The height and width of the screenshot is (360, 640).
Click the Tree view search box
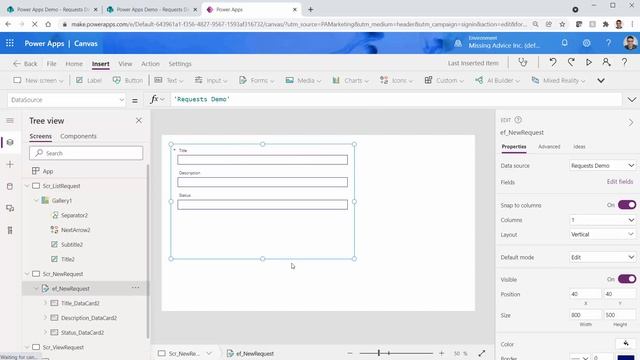(86, 153)
